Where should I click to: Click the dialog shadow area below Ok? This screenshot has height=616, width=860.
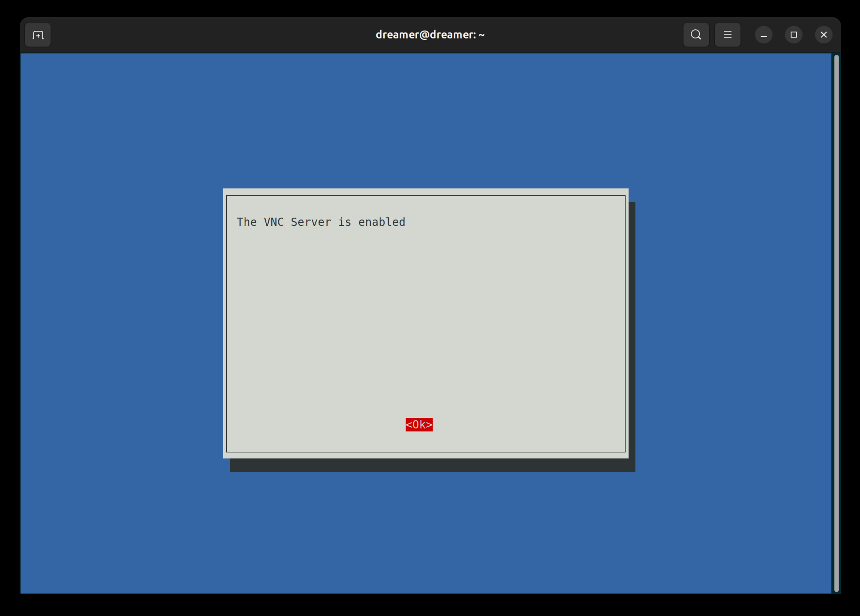click(x=432, y=464)
